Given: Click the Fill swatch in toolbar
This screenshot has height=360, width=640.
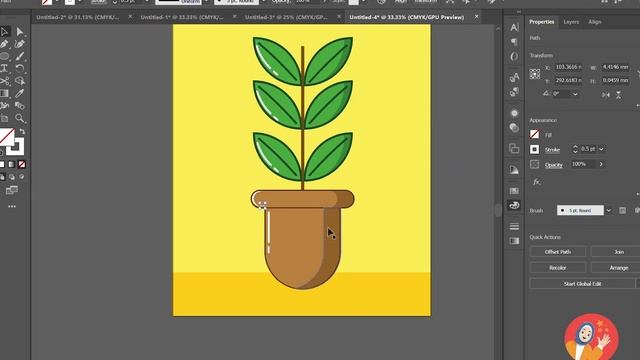Looking at the screenshot, I should click(7, 137).
